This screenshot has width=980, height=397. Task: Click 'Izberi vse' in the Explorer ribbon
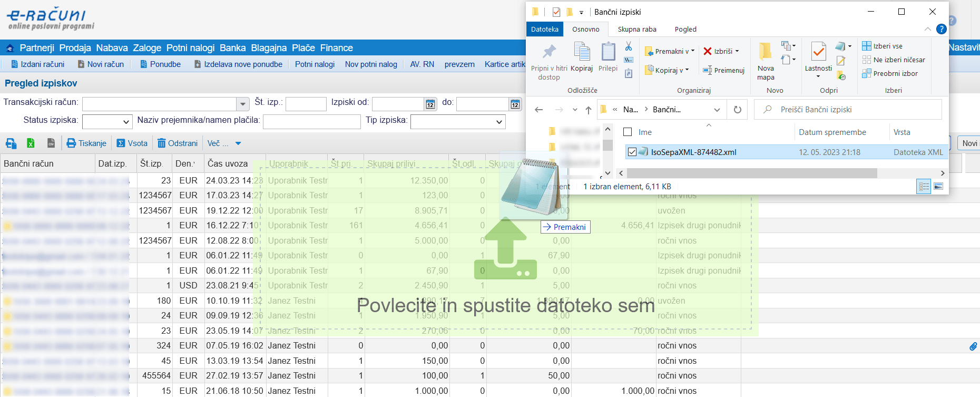883,46
